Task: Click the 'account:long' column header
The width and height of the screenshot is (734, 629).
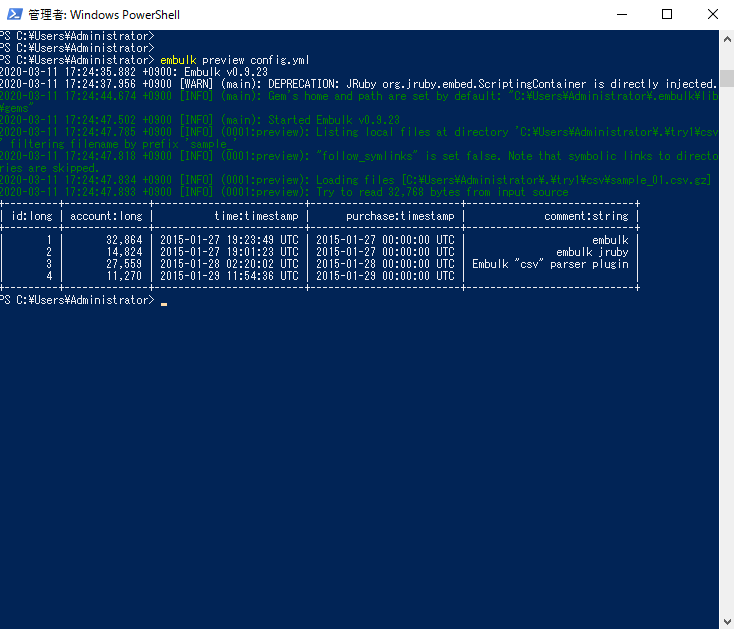Action: tap(106, 216)
